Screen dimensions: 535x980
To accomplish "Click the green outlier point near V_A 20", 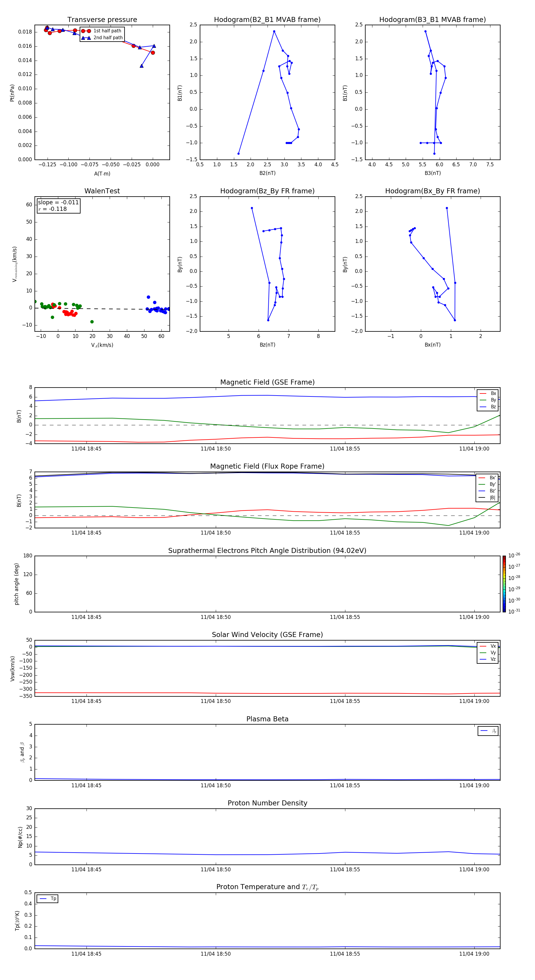I will pyautogui.click(x=92, y=322).
